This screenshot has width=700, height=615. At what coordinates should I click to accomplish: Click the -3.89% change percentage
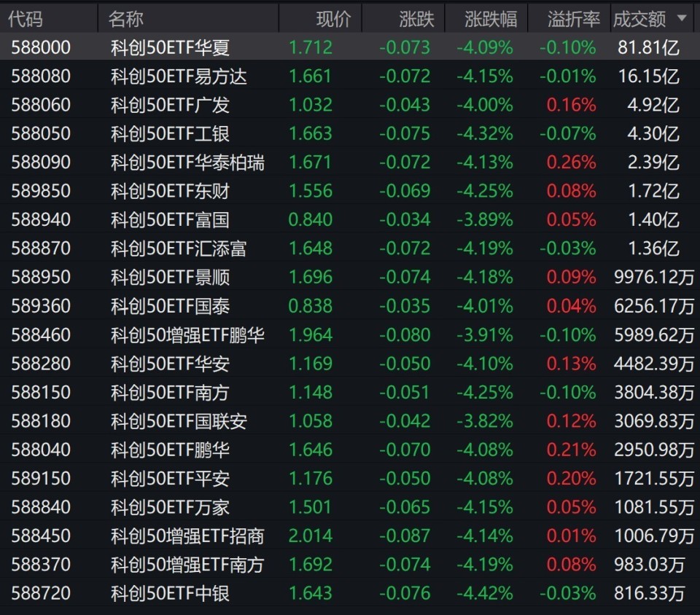click(485, 220)
